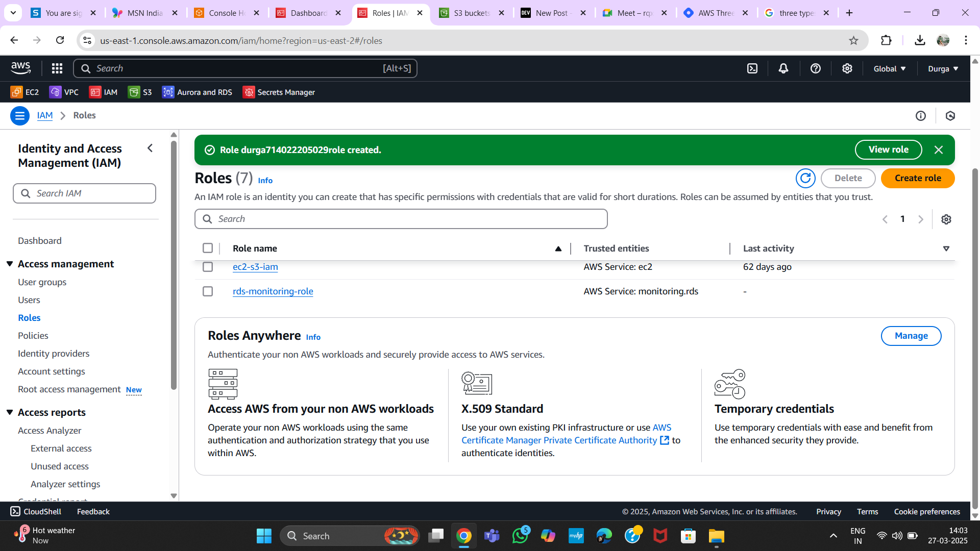980x551 pixels.
Task: Open Policies in the IAM sidebar
Action: tap(33, 336)
